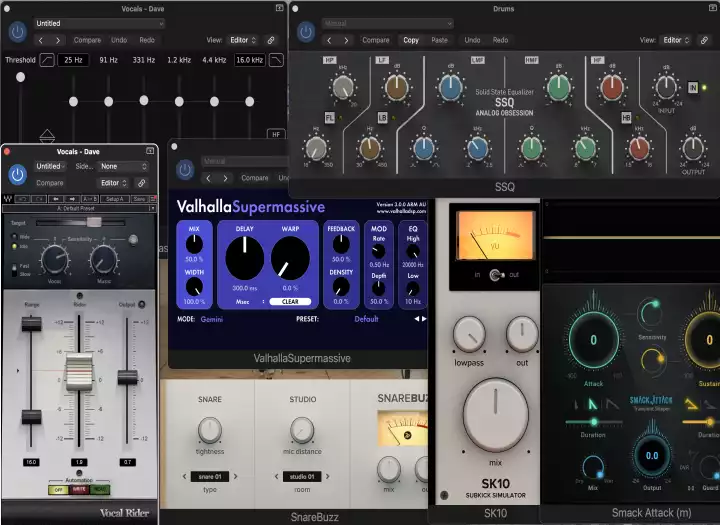The width and height of the screenshot is (720, 525).
Task: Go to previous preset in Drums window
Action: (x=329, y=40)
